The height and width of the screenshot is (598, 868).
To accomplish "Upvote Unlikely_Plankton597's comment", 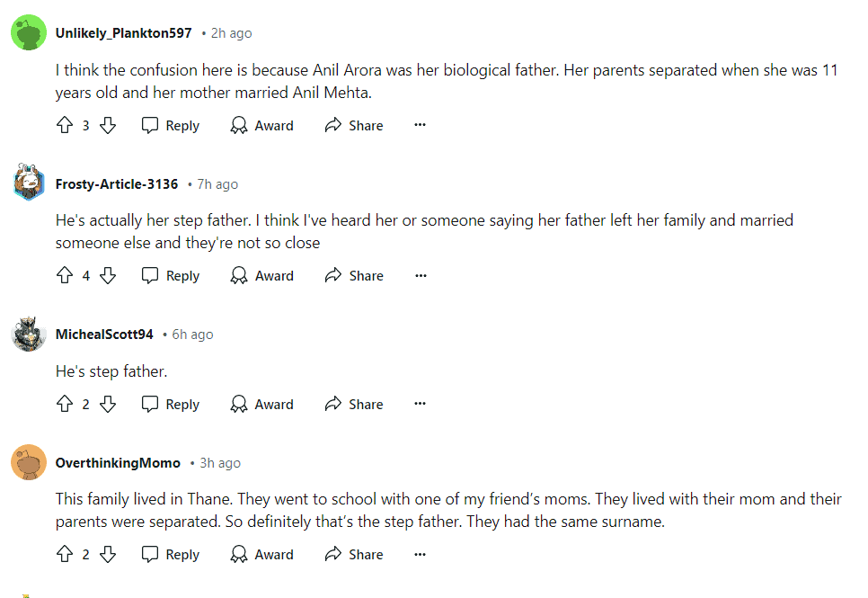I will [65, 125].
